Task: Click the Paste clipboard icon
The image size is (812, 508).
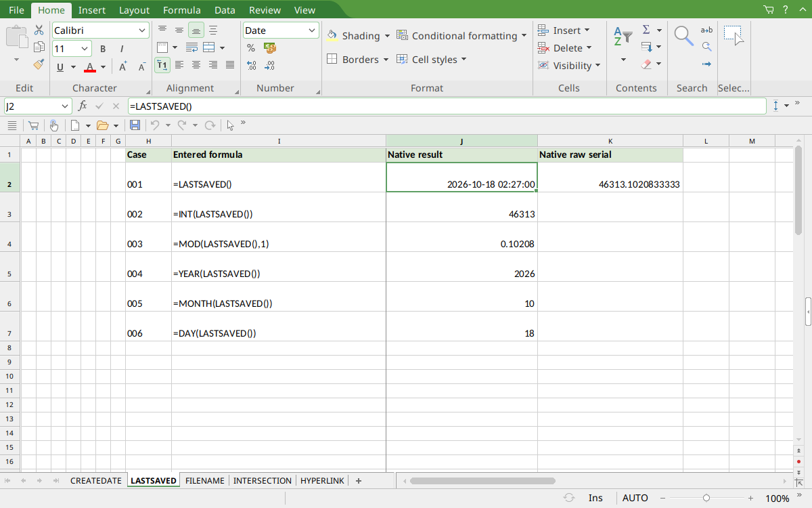Action: point(17,37)
